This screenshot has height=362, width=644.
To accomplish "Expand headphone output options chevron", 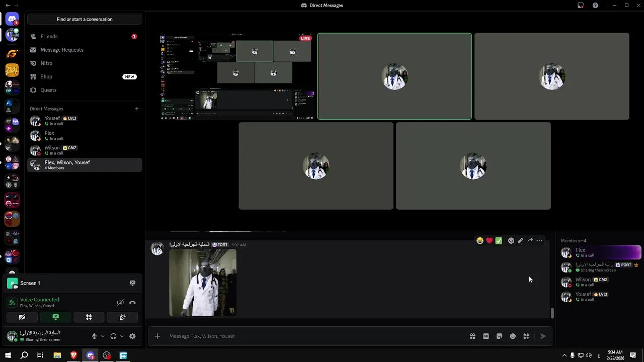I will (x=122, y=336).
